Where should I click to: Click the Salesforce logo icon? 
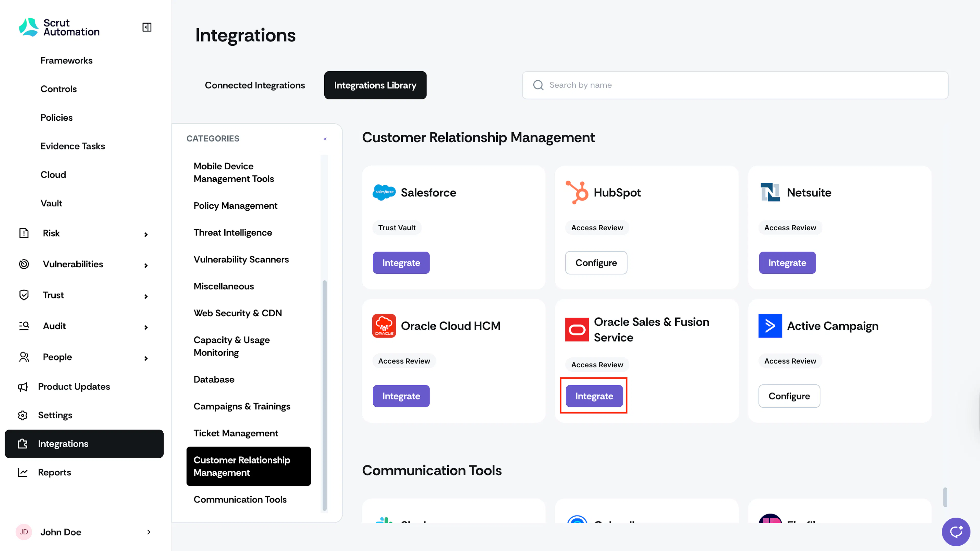tap(384, 192)
